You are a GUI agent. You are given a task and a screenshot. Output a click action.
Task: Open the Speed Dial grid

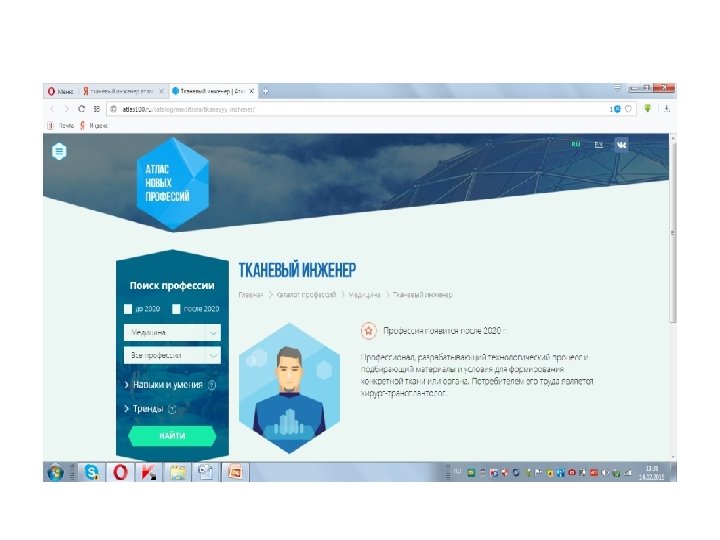point(96,109)
